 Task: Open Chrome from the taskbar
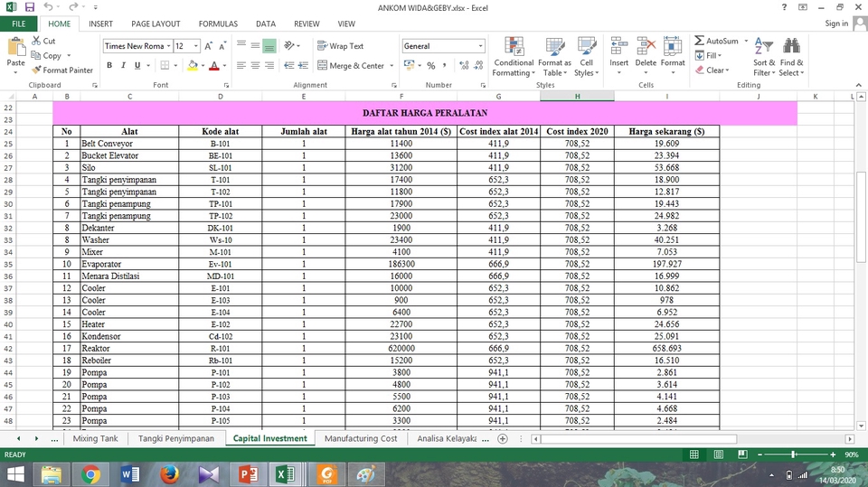90,474
